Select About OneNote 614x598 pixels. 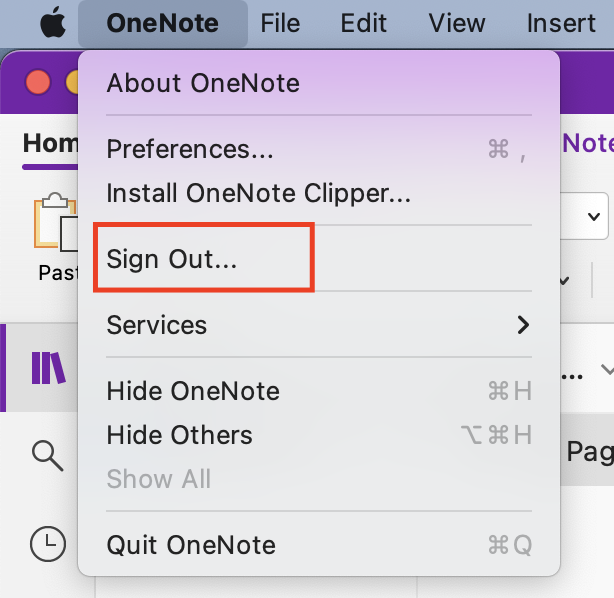coord(203,82)
